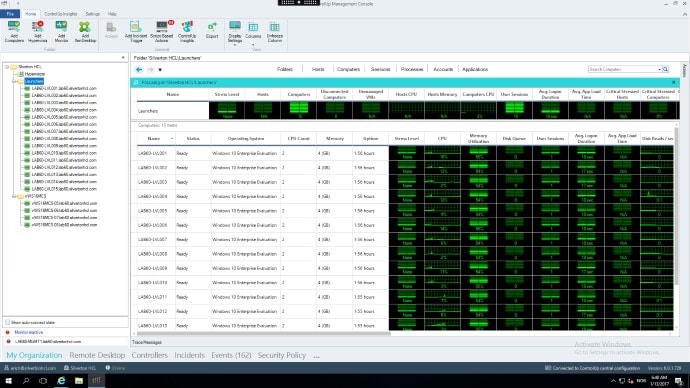Screen dimensions: 690x388
Task: Open the Add Monitor tool
Action: (x=61, y=32)
